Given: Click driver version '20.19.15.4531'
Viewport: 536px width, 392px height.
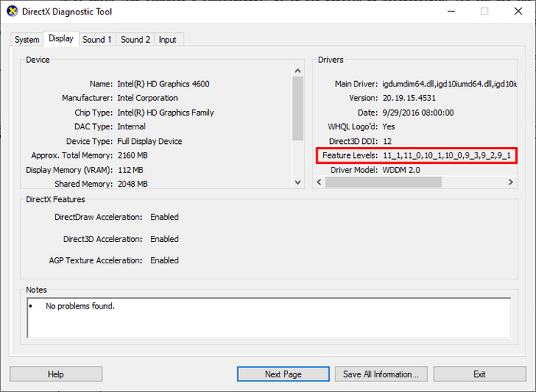Looking at the screenshot, I should coord(409,98).
